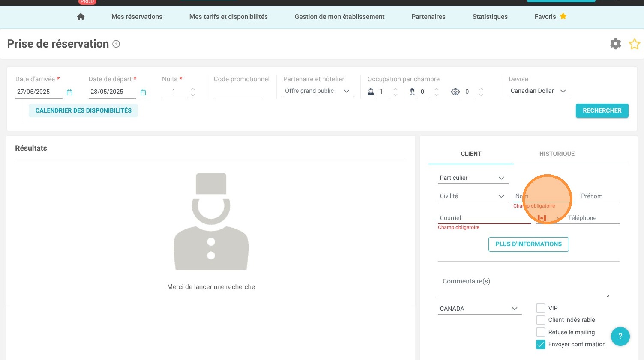
Task: Check the Client indésirable checkbox
Action: tap(541, 320)
